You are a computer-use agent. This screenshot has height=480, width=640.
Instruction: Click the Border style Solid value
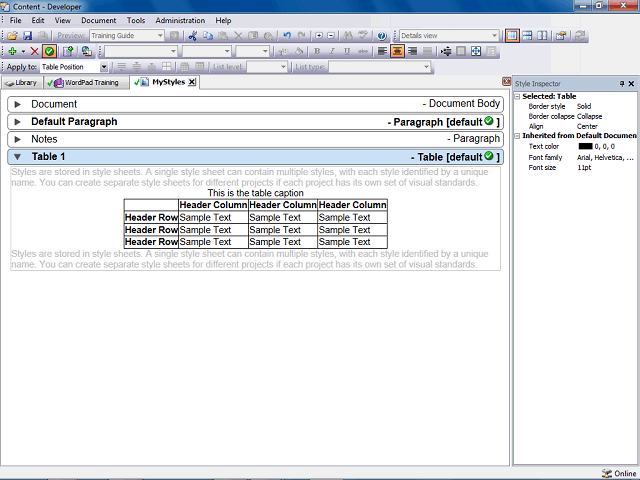pos(584,107)
